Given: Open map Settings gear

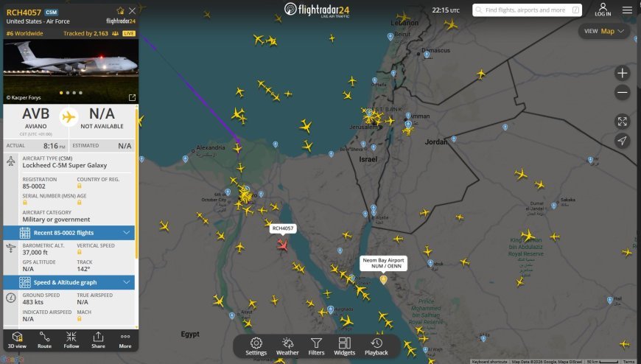Looking at the screenshot, I should click(x=256, y=346).
